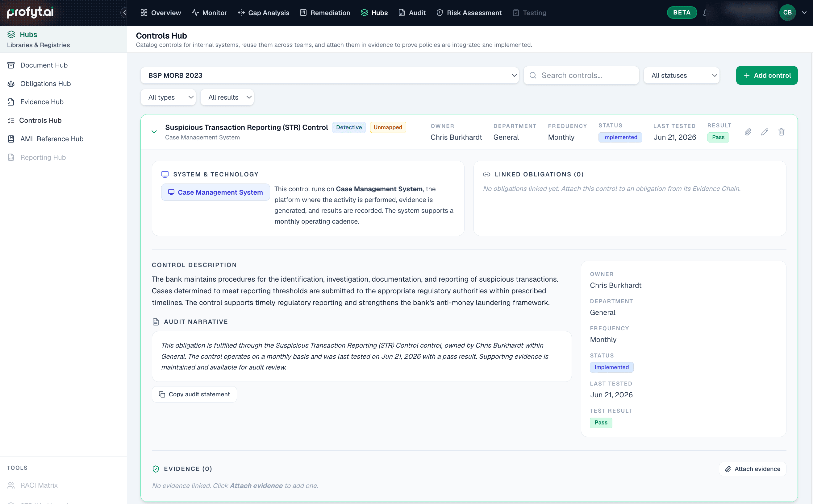The image size is (813, 504).
Task: Click the RACI Matrix people icon
Action: coord(11,485)
